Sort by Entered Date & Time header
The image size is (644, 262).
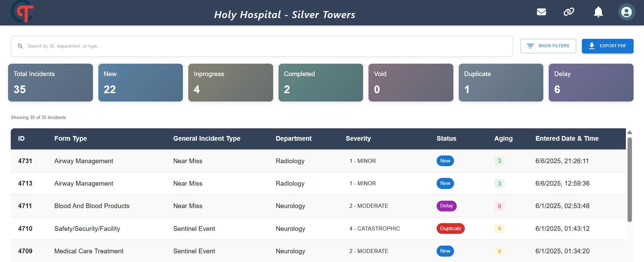tap(567, 138)
